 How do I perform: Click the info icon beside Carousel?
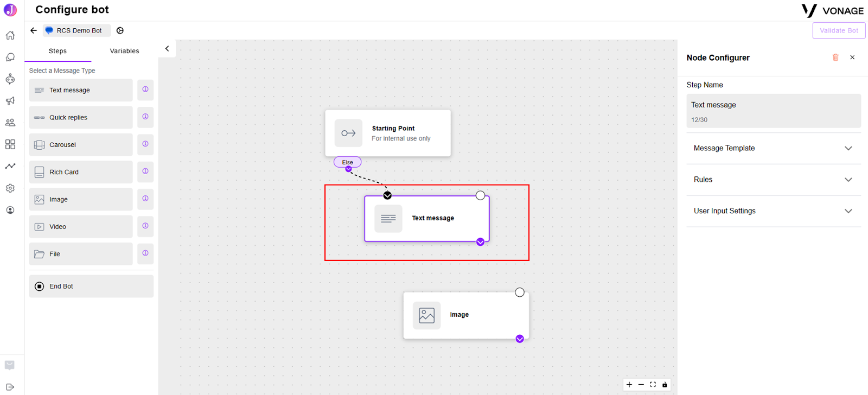tap(145, 144)
